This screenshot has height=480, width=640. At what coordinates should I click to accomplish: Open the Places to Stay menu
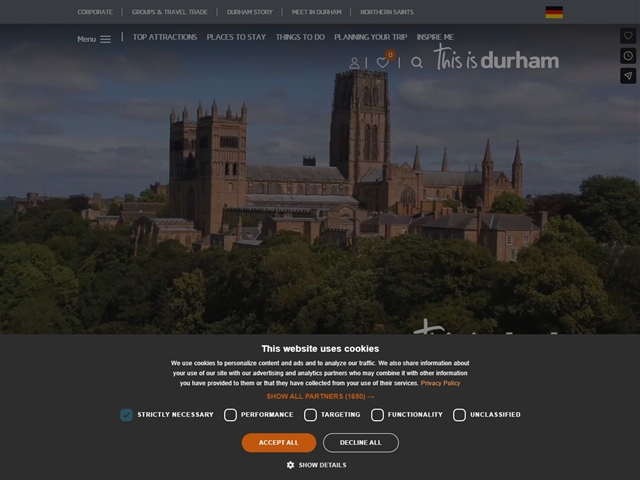(236, 37)
